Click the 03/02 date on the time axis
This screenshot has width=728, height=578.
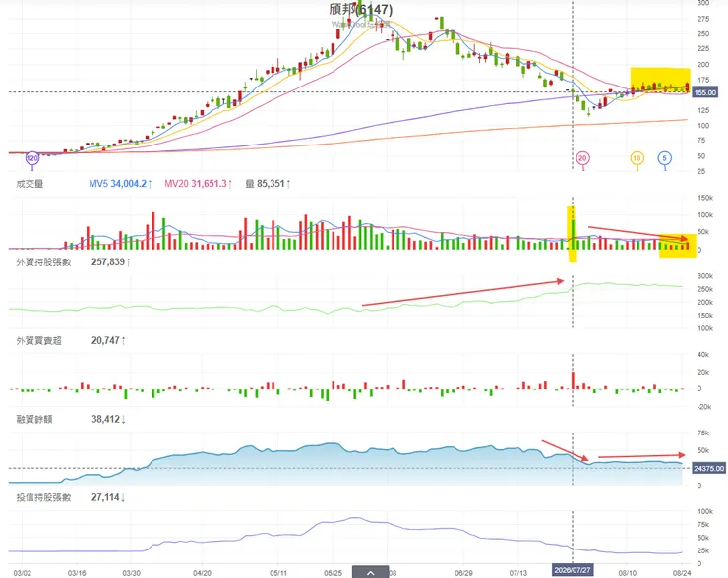pos(23,573)
